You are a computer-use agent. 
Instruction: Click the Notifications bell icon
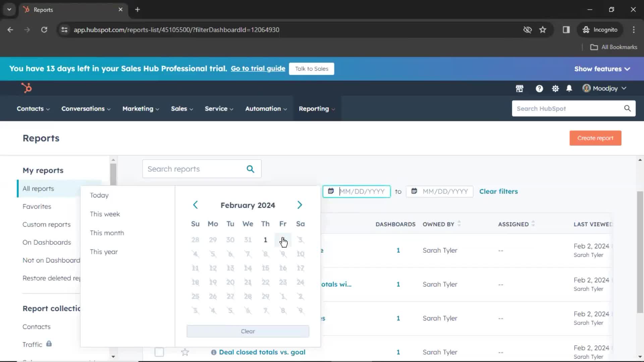click(569, 88)
